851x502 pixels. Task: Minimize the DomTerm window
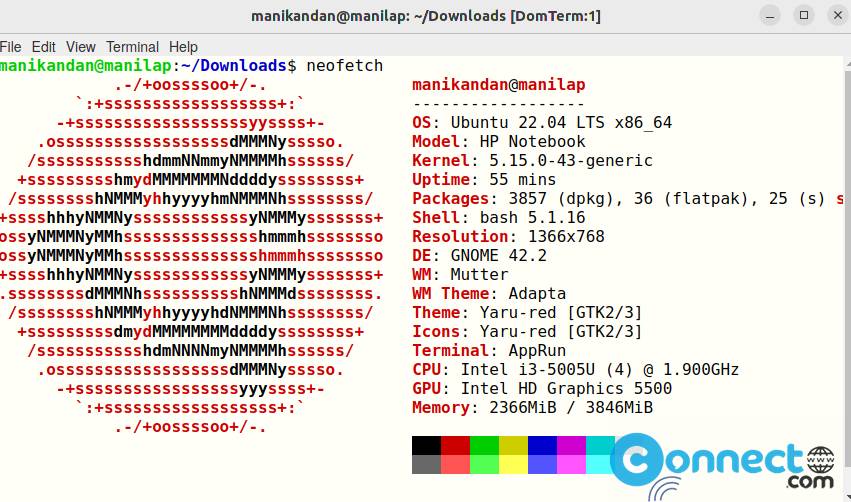pos(770,16)
